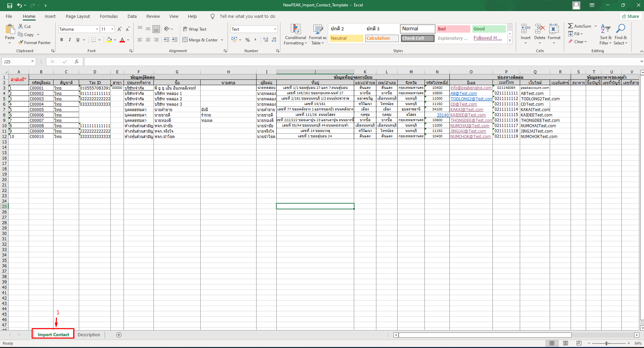Toggle Align Right
Viewport: 644px width, 348px height.
click(x=156, y=40)
